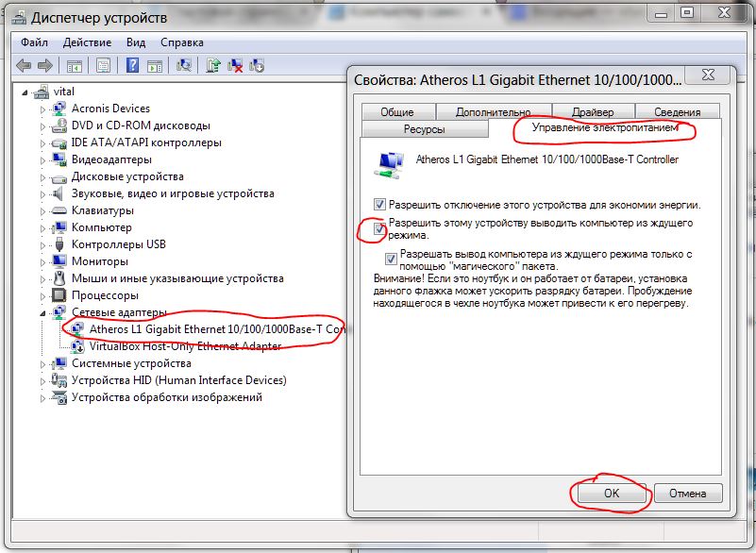Image resolution: width=756 pixels, height=553 pixels.
Task: Click the Видеоадаптеры category icon
Action: (59, 159)
